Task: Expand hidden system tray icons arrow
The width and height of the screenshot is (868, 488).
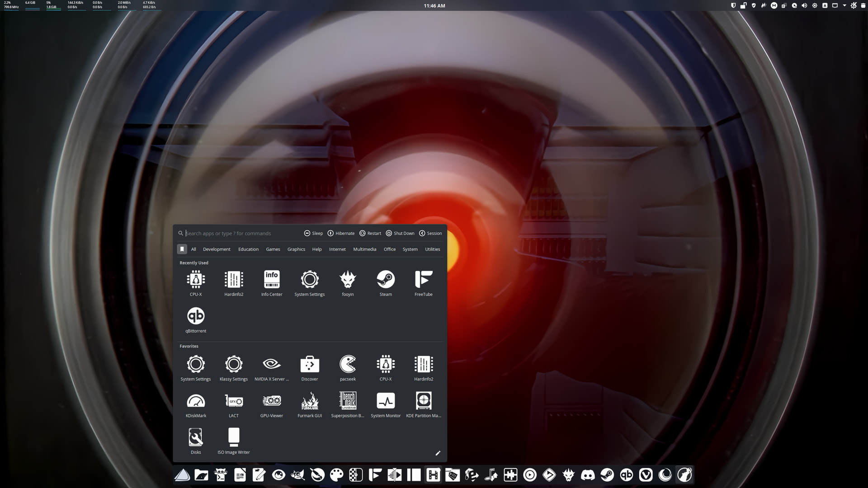Action: click(x=844, y=5)
